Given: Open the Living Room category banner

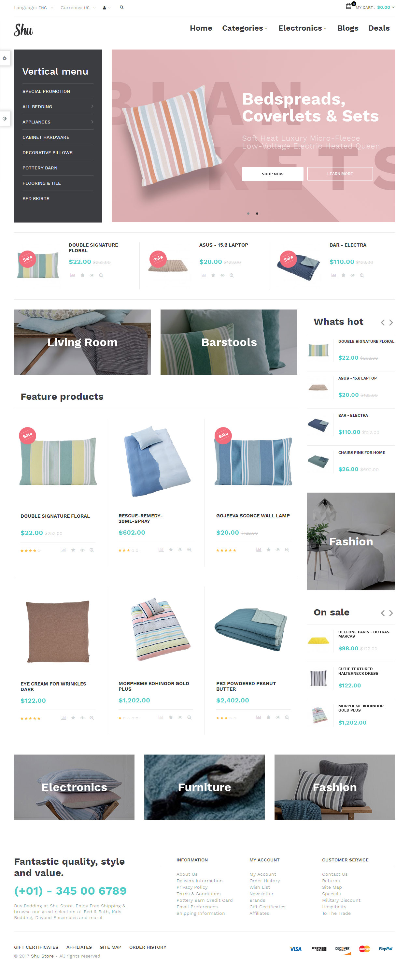Looking at the screenshot, I should click(x=82, y=342).
